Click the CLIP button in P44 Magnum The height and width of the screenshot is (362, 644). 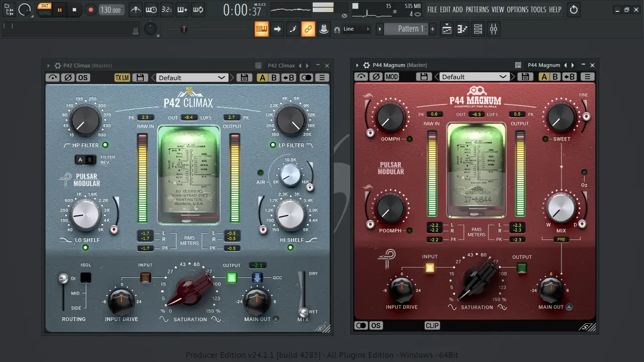[x=432, y=325]
